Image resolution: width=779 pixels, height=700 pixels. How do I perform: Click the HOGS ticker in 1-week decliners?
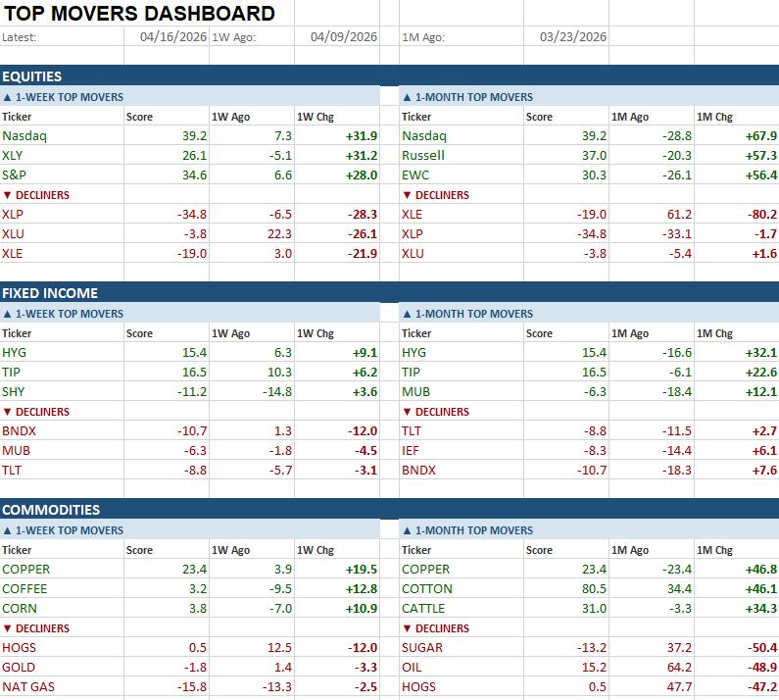(x=62, y=648)
